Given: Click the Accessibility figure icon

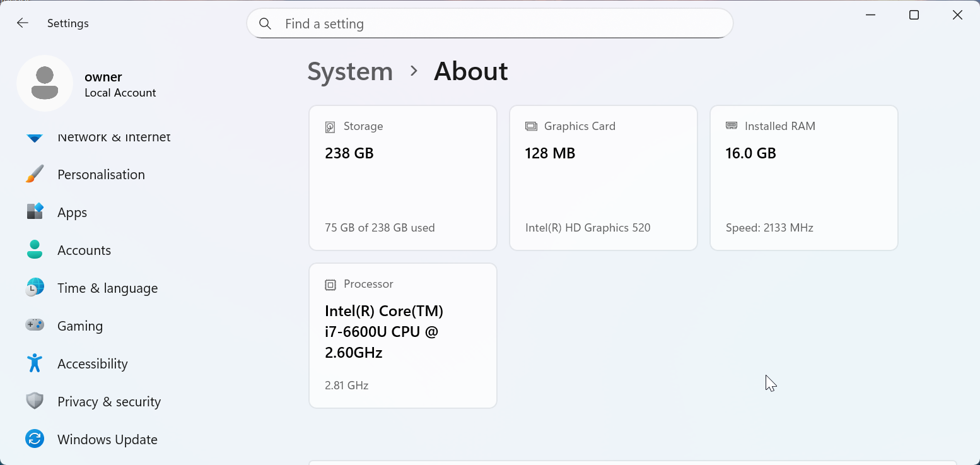Looking at the screenshot, I should click(35, 363).
